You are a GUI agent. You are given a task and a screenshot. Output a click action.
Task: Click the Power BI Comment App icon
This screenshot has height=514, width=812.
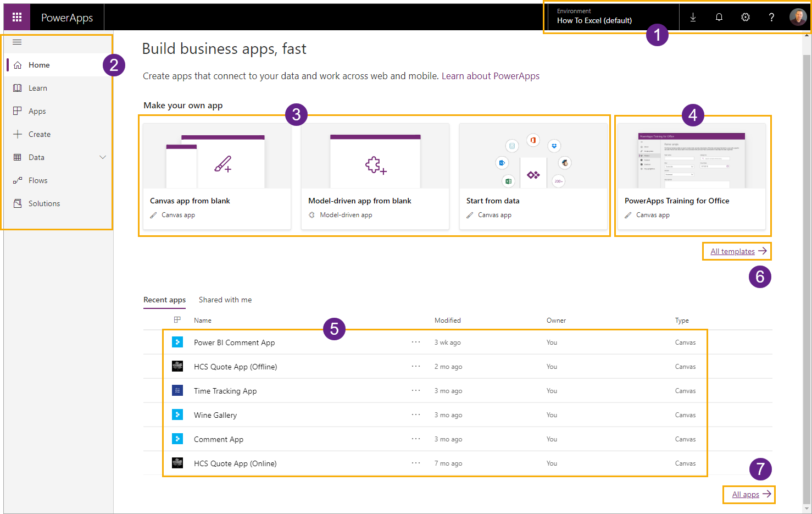click(177, 342)
